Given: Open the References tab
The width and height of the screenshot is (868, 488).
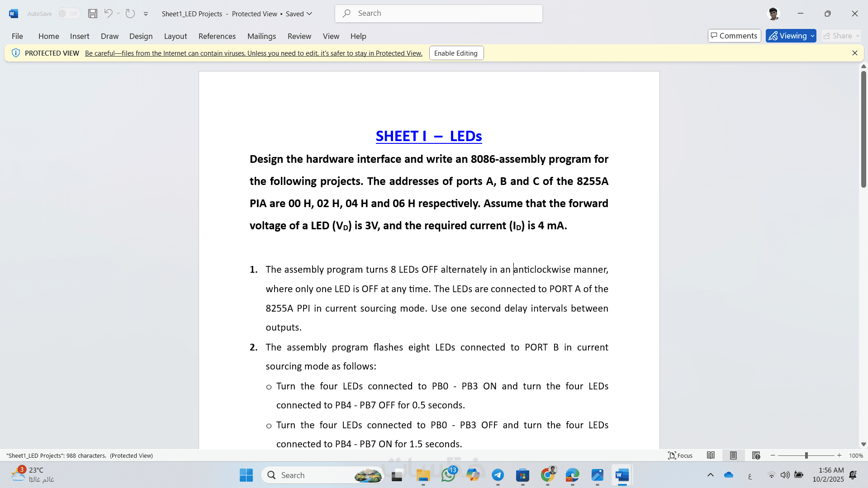Looking at the screenshot, I should pyautogui.click(x=217, y=36).
